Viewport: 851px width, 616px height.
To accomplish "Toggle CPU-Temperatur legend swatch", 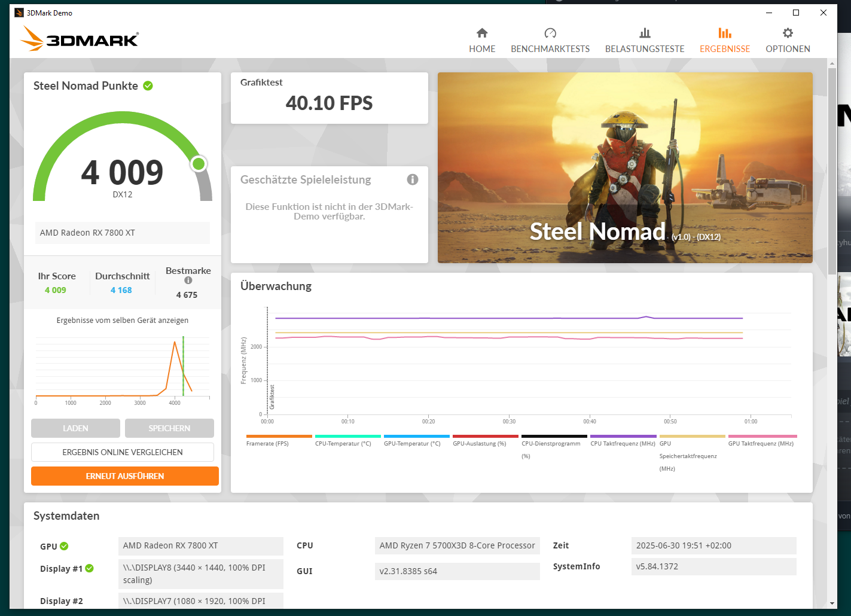I will coord(348,437).
